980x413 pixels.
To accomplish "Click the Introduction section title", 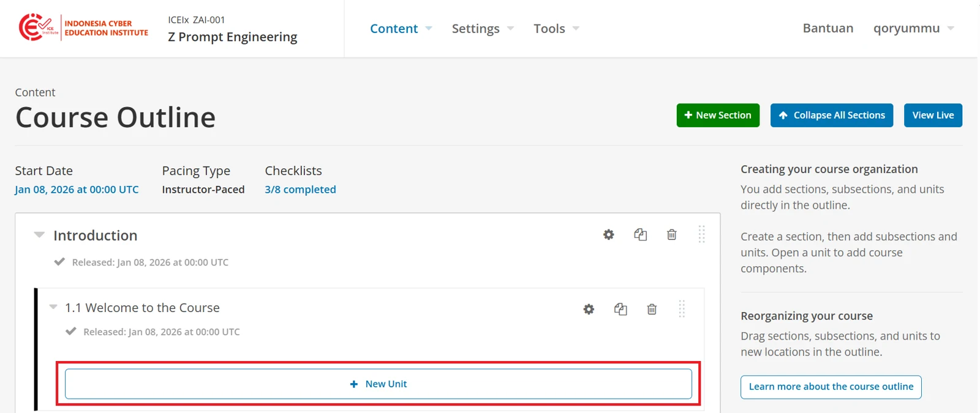I will 96,236.
